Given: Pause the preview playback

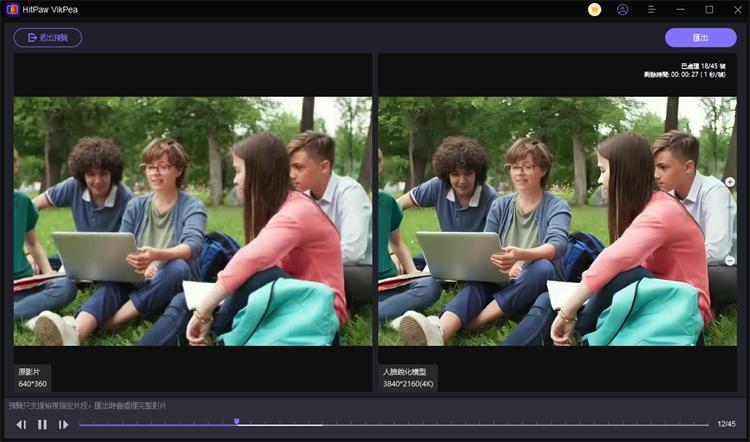Looking at the screenshot, I should 42,424.
